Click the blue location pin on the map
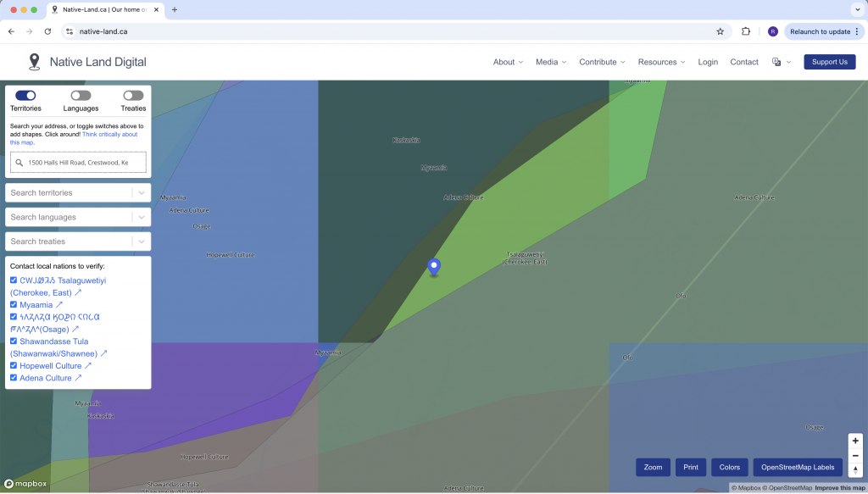868x494 pixels. tap(434, 267)
